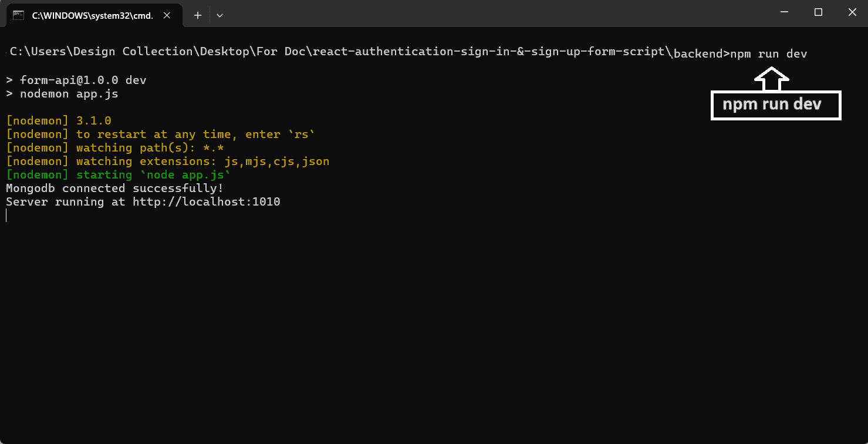Click 'watching extensions: js,mjs,cjs,json' line
This screenshot has height=444, width=868.
(168, 162)
